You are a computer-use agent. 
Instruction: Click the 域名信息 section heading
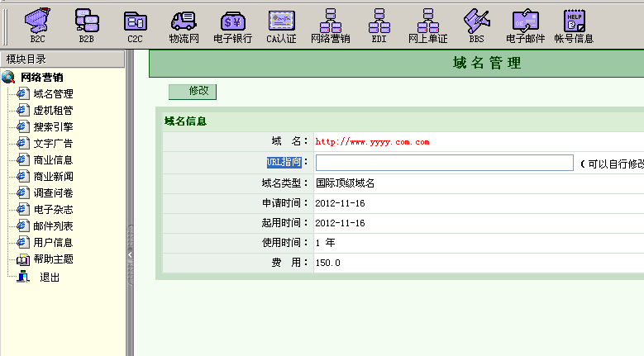coord(186,121)
